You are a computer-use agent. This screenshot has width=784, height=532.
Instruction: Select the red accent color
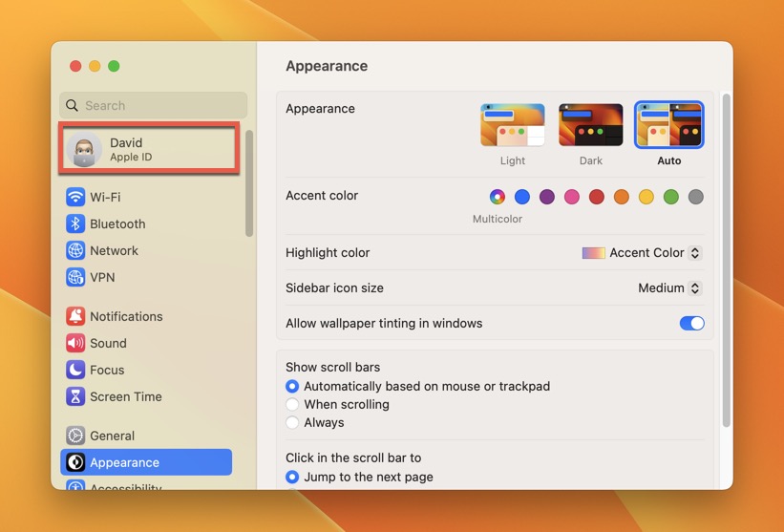597,197
